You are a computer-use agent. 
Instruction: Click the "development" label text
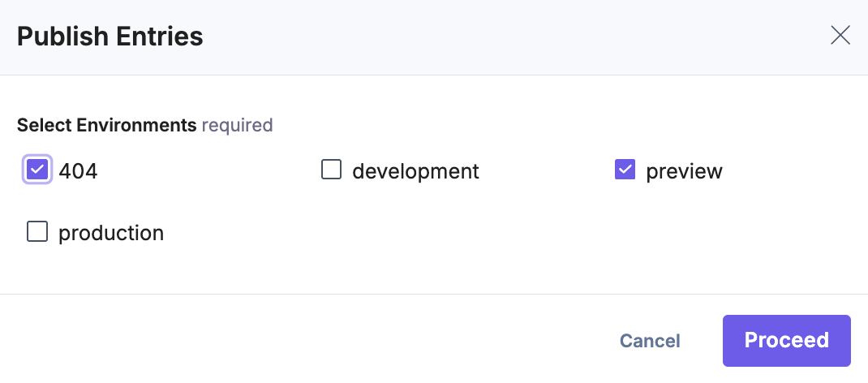click(x=415, y=171)
